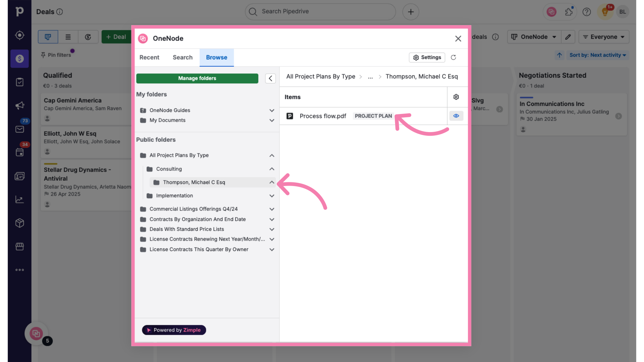Click Pin filters
The width and height of the screenshot is (644, 362).
tap(56, 55)
